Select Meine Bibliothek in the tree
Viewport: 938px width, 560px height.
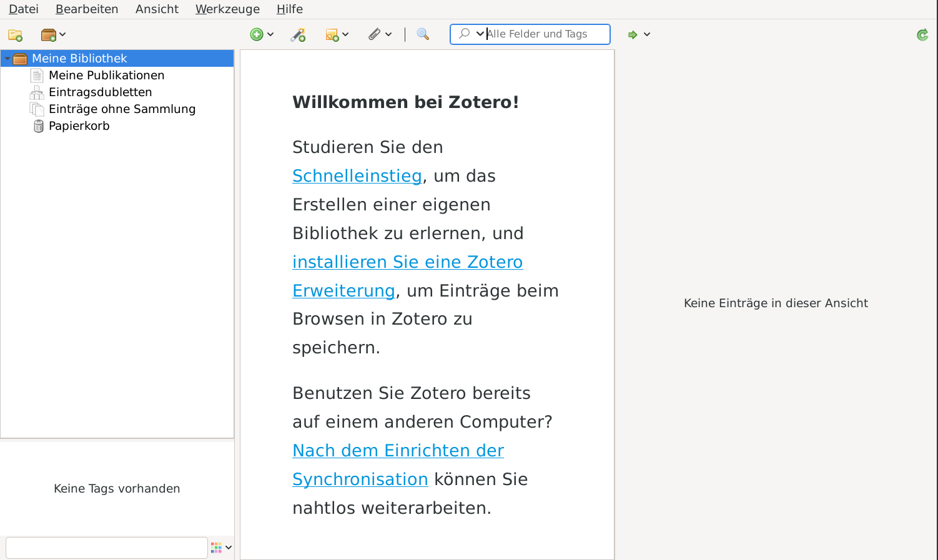(117, 59)
